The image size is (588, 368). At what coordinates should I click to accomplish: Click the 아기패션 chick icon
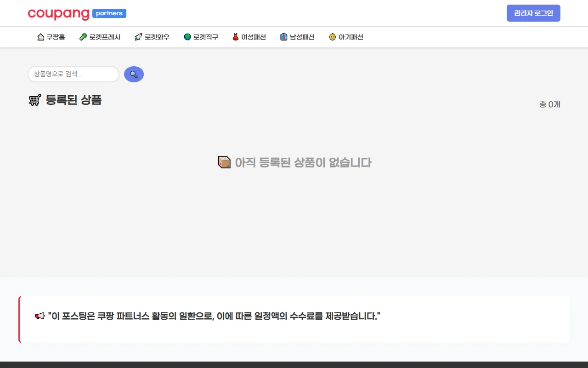(332, 37)
